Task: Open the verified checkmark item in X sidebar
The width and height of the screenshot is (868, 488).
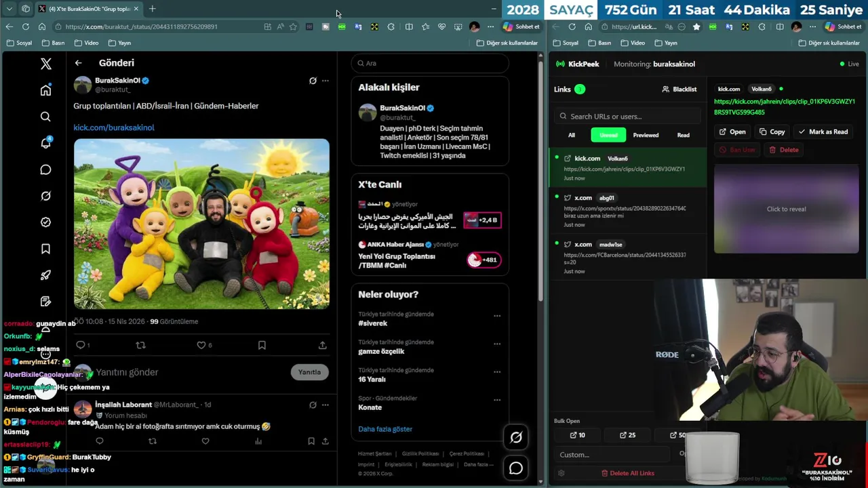Action: pos(45,222)
